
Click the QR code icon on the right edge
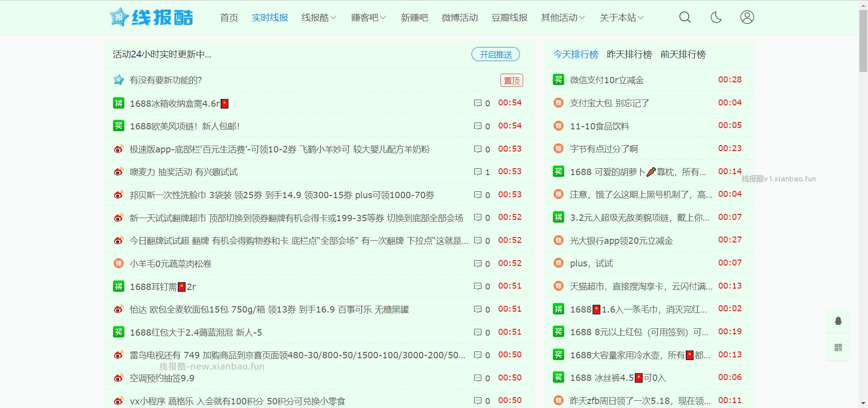(839, 348)
